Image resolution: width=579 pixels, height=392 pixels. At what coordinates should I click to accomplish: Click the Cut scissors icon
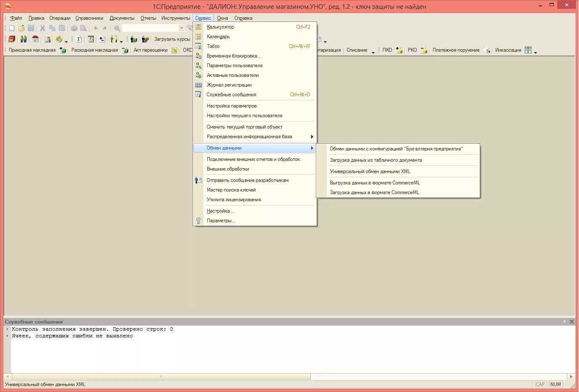coord(42,28)
